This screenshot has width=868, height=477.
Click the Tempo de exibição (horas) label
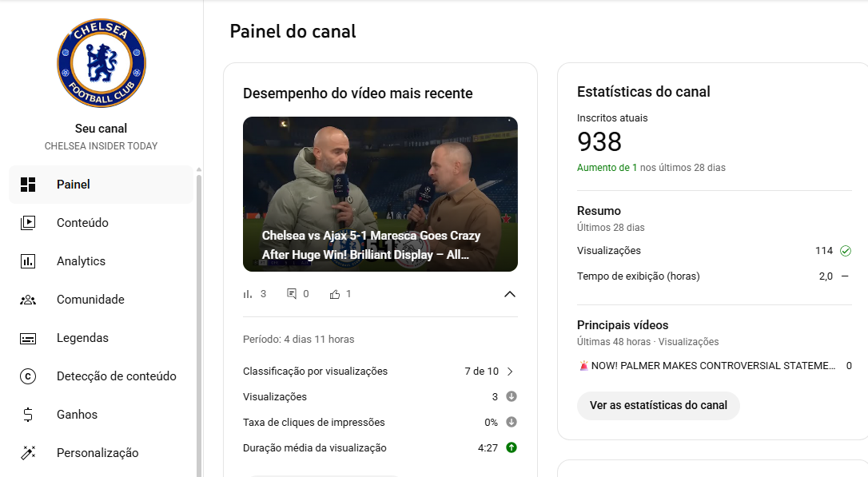(x=639, y=276)
